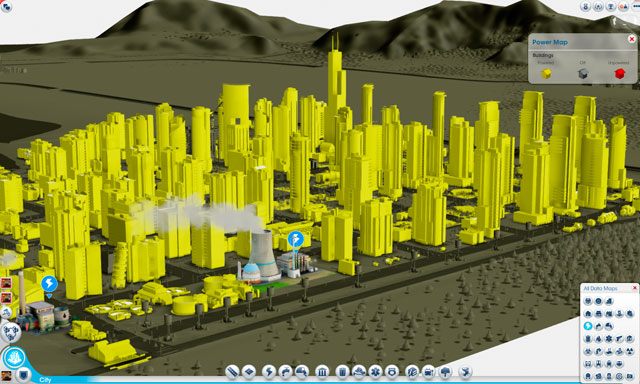Open the top-left corner menu icon
Viewport: 640px width, 384px height.
[x=6, y=6]
